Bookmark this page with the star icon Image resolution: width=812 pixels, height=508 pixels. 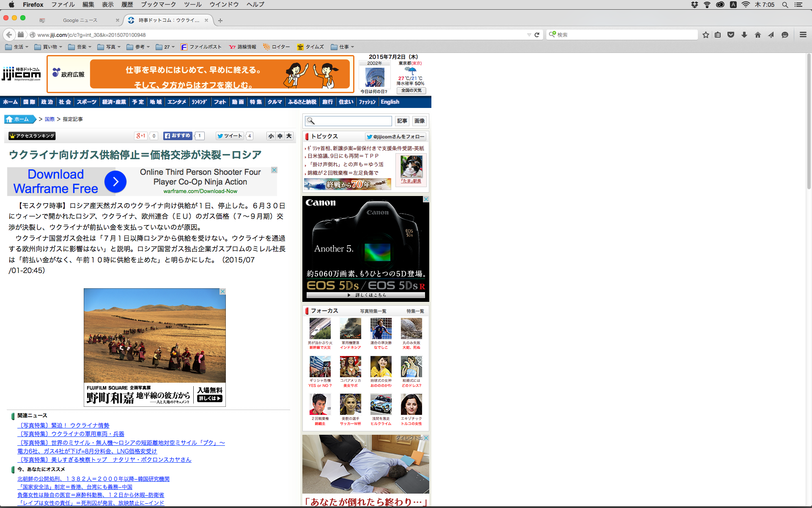[x=705, y=35]
